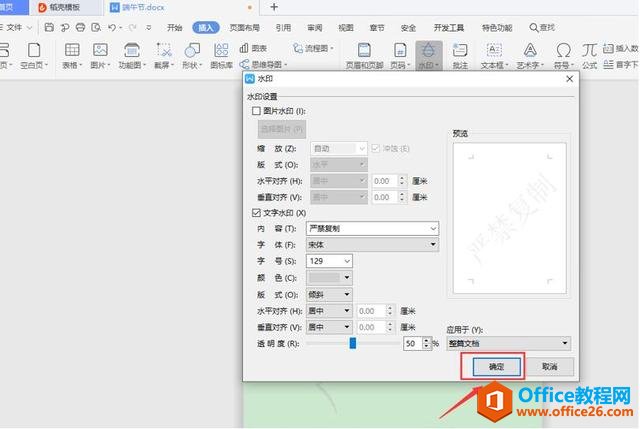Click the 取消 cancel button
The width and height of the screenshot is (640, 429).
pyautogui.click(x=549, y=367)
